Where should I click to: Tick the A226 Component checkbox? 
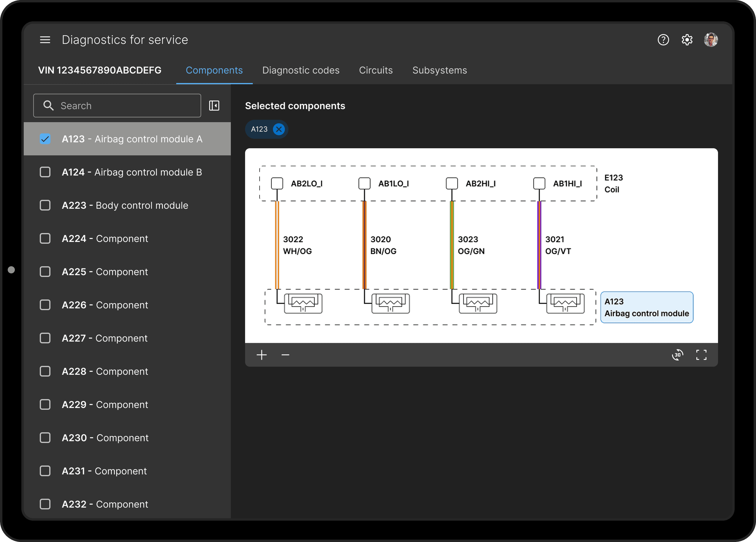(x=45, y=305)
